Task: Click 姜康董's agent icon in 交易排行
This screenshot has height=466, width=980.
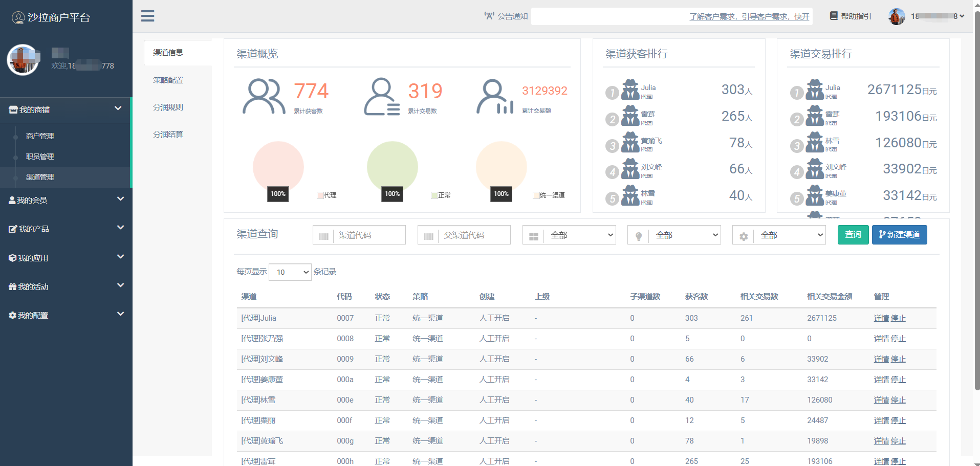Action: 814,195
